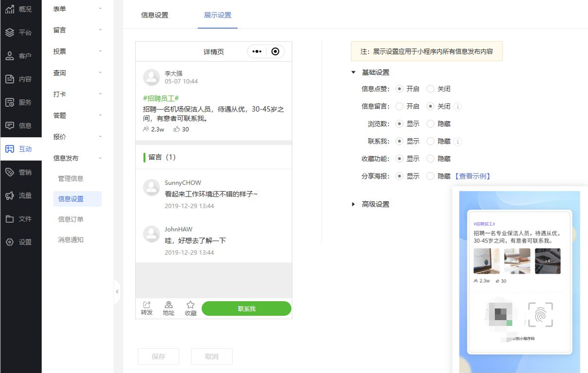Set 联系我 to 隐藏
588x373 pixels.
coord(430,142)
